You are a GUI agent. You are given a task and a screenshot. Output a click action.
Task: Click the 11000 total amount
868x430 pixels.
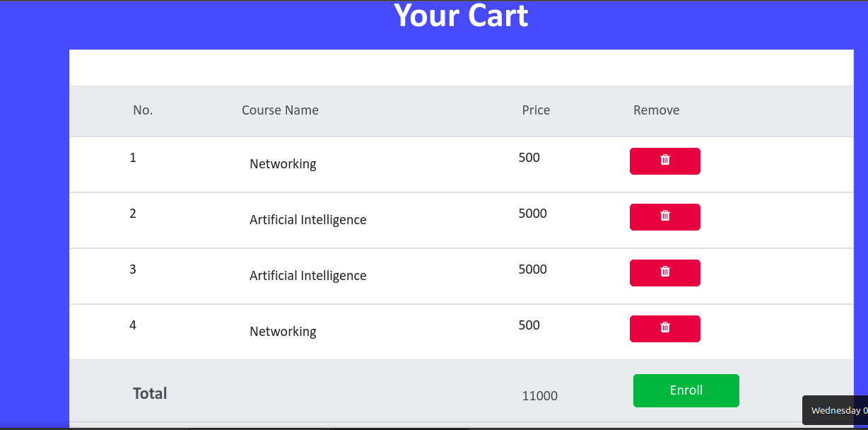(539, 396)
